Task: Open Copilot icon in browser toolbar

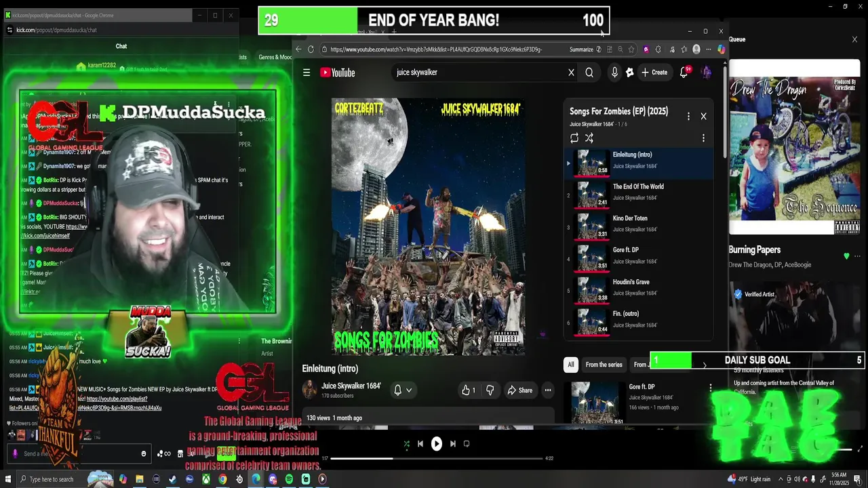Action: tap(721, 49)
